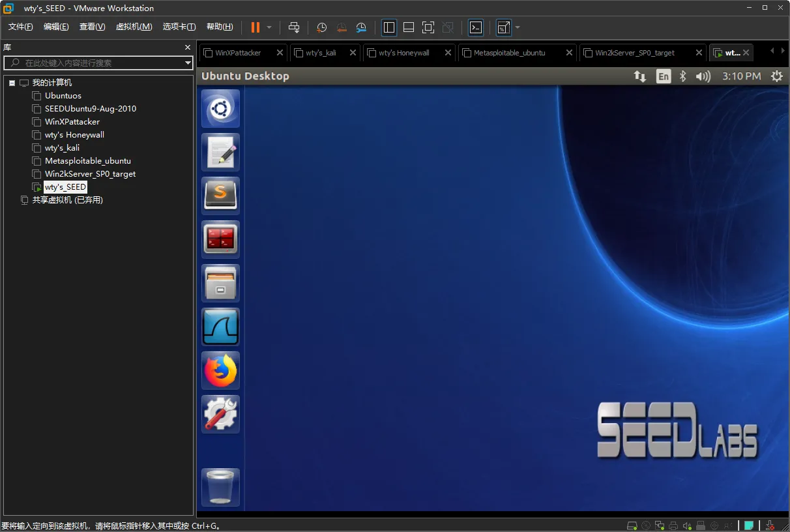The width and height of the screenshot is (790, 532).
Task: Select Metasploitable_ubuntu in the library tree
Action: pos(88,161)
